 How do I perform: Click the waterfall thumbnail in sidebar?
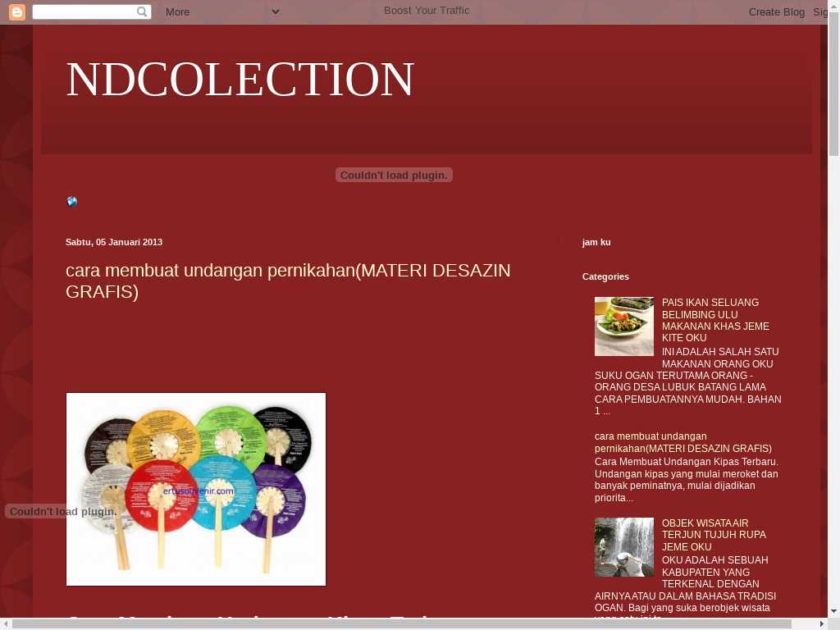624,547
